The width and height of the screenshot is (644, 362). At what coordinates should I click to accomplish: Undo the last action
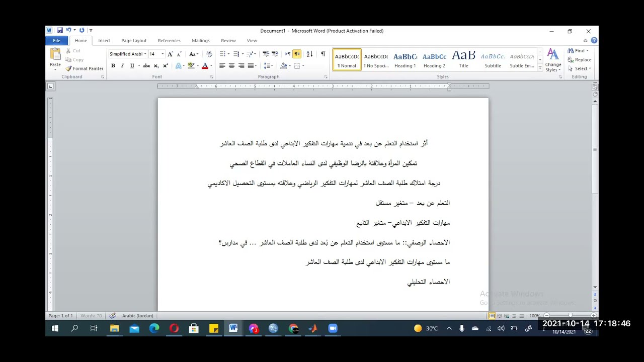[x=69, y=31]
